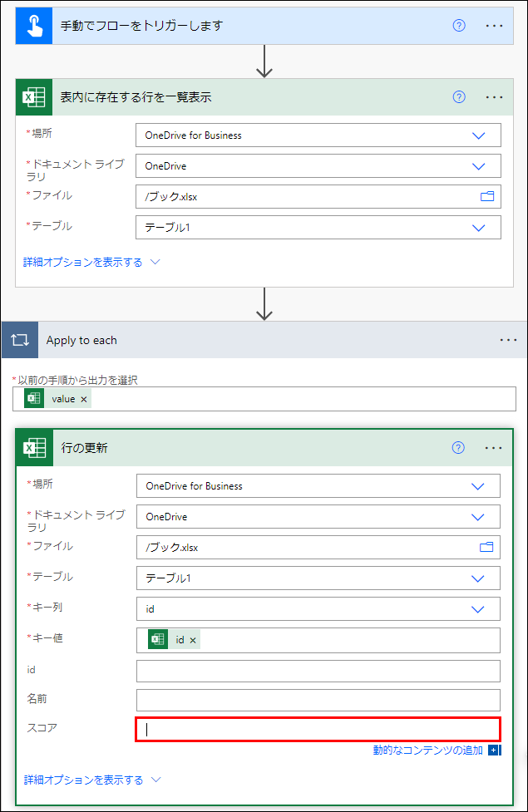Click the empty id input field
The width and height of the screenshot is (528, 812).
coord(318,672)
